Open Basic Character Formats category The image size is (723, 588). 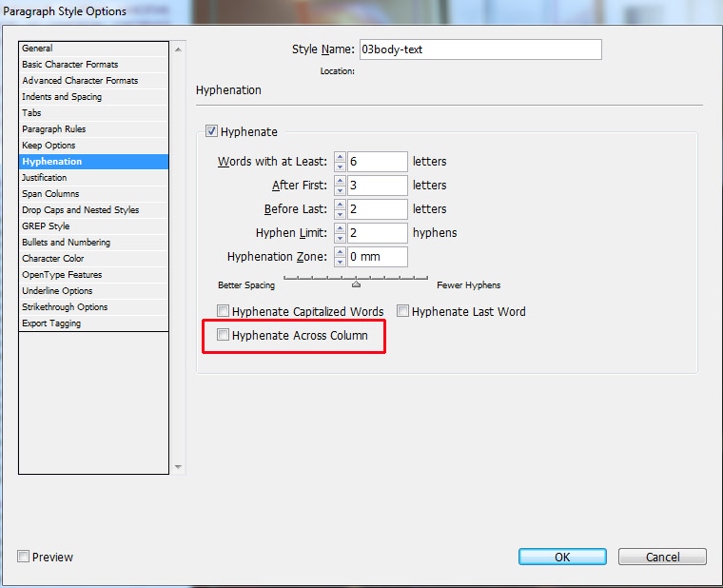click(x=93, y=65)
